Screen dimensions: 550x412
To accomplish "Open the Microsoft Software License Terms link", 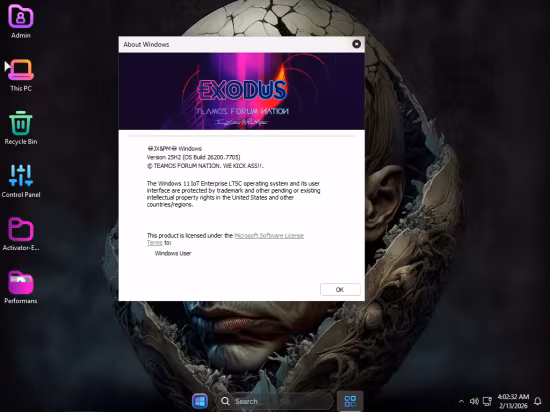I will pyautogui.click(x=225, y=239).
